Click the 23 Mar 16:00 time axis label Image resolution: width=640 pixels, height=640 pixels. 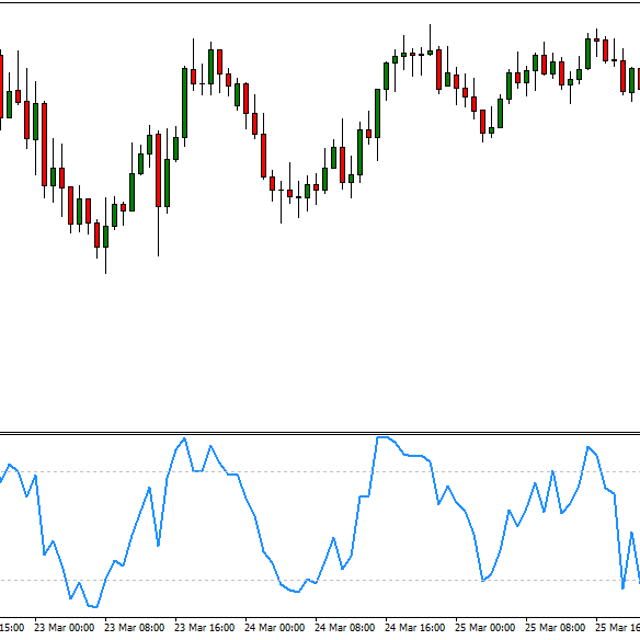(204, 628)
